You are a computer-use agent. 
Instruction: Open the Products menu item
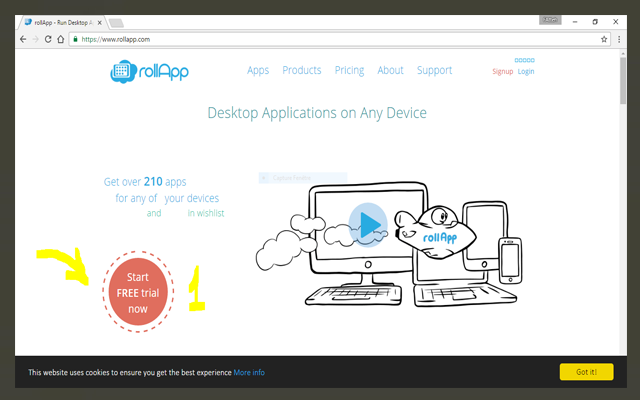click(301, 70)
